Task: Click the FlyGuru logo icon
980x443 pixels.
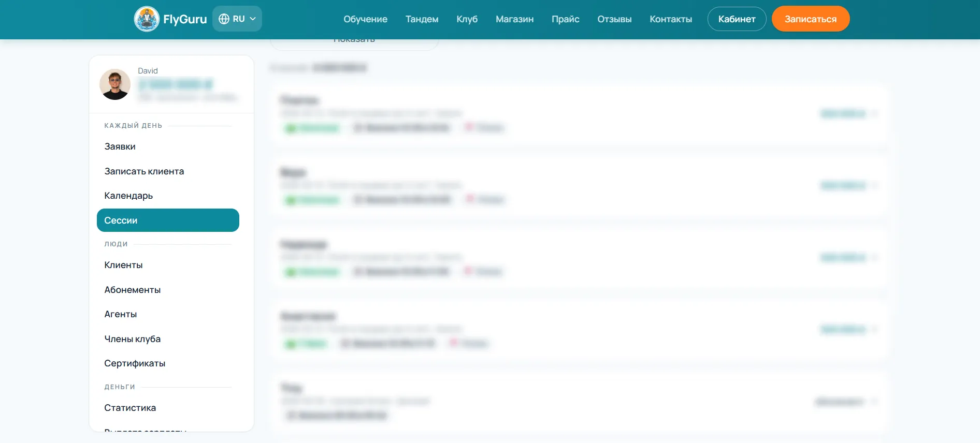Action: coord(147,19)
